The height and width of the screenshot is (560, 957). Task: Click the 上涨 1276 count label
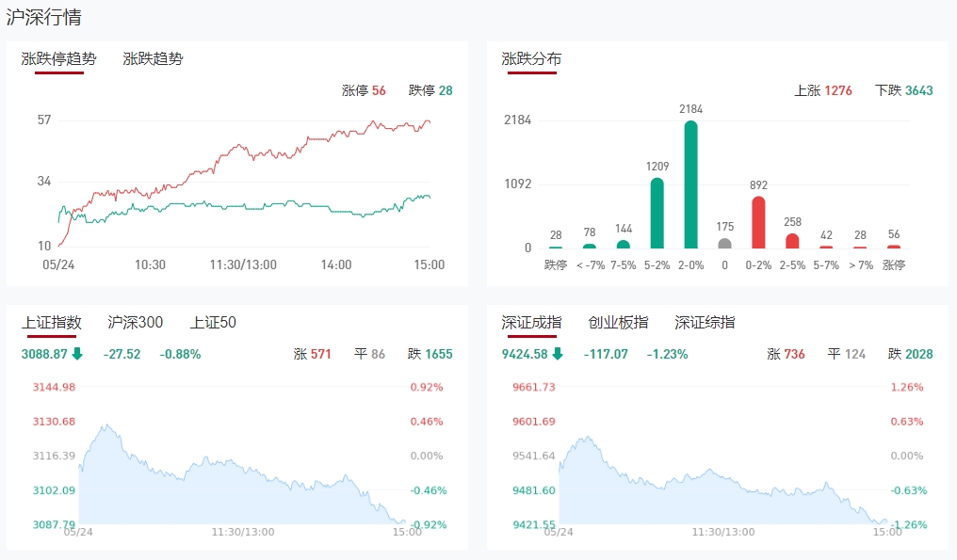823,91
